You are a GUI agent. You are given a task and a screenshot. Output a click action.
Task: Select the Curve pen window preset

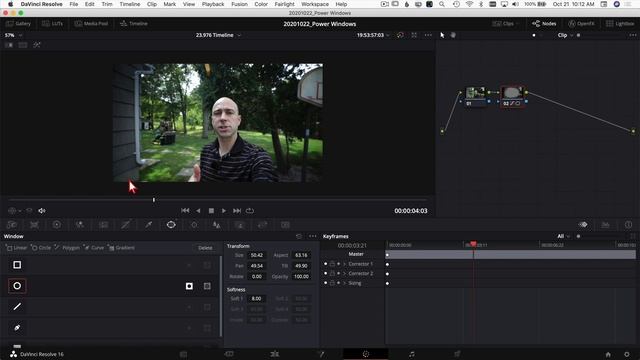coord(17,328)
